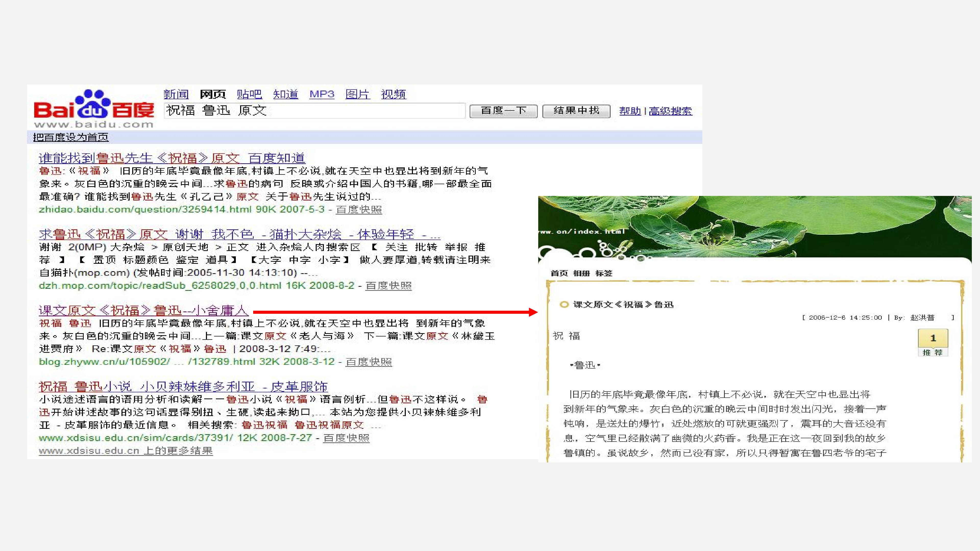
Task: Click green URL www.xdsisu.edu.cn/sim/cards/37391/
Action: click(136, 438)
